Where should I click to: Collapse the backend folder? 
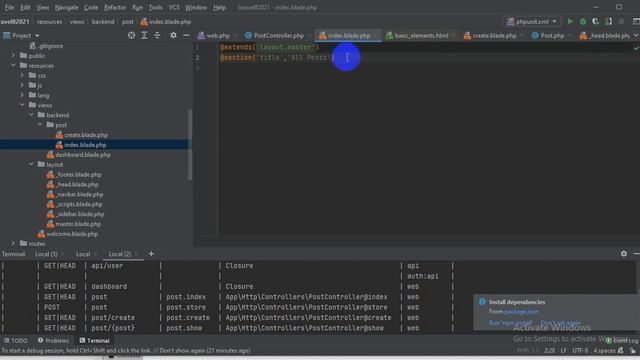click(31, 115)
